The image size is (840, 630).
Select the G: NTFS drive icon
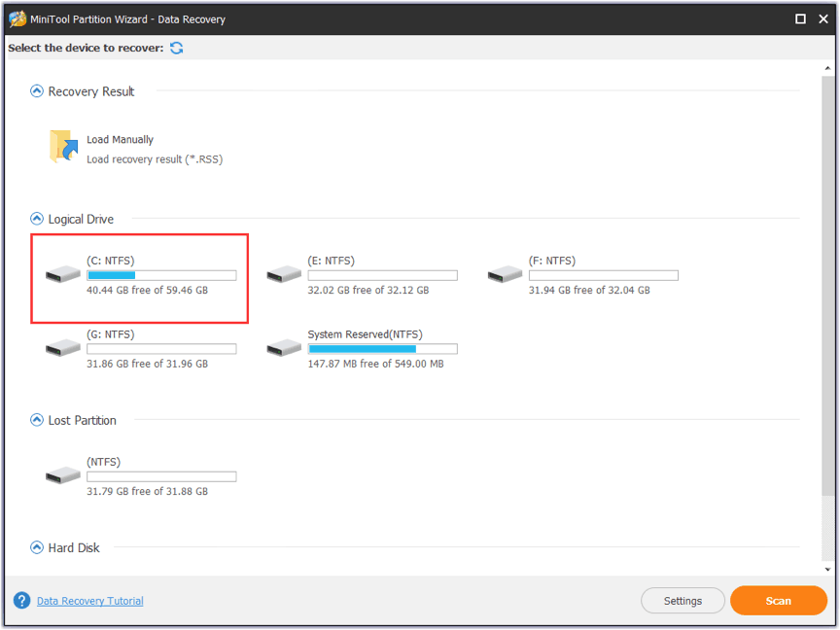point(63,348)
